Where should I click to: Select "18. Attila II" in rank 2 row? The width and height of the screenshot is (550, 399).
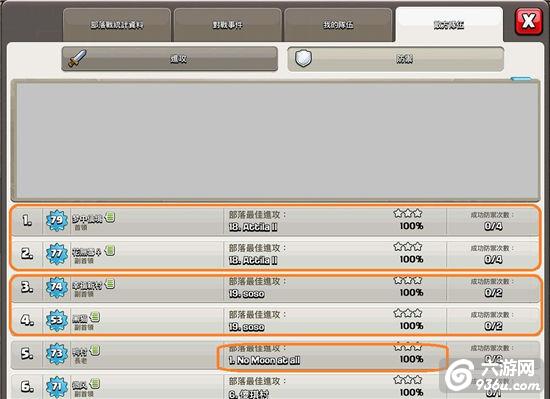pyautogui.click(x=253, y=261)
